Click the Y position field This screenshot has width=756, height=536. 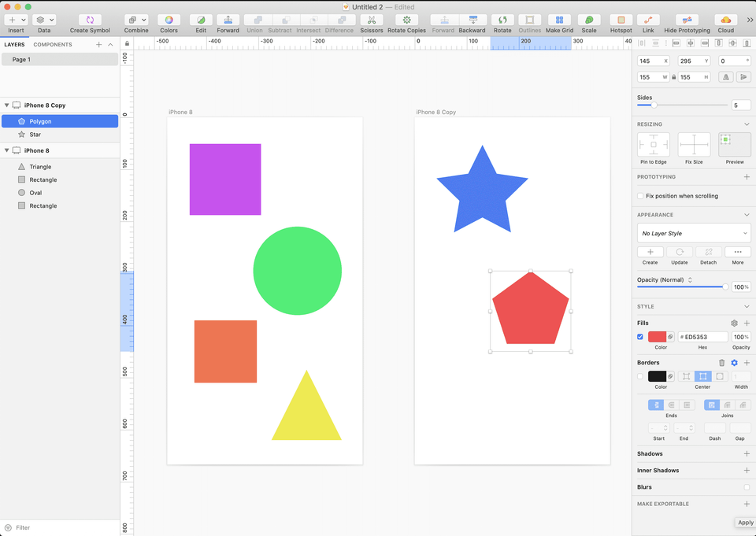[x=694, y=61]
